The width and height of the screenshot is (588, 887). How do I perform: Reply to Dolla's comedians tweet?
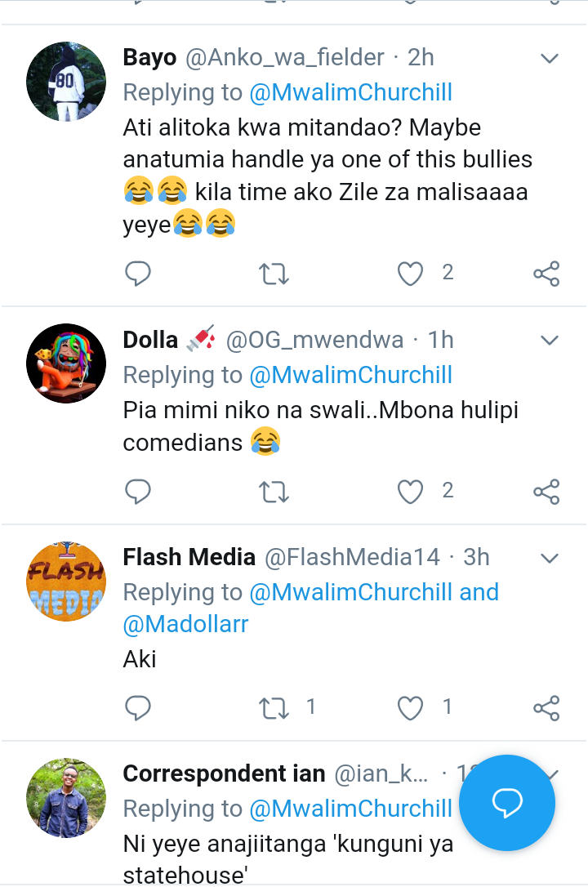(138, 491)
